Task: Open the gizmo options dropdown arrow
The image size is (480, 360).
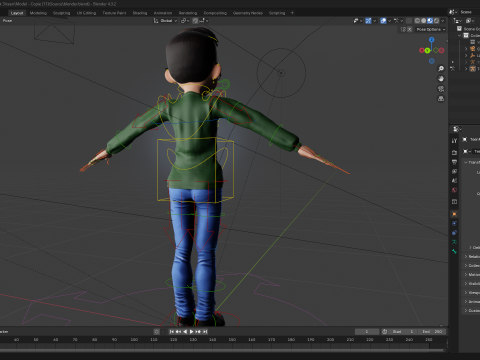Action: point(375,21)
